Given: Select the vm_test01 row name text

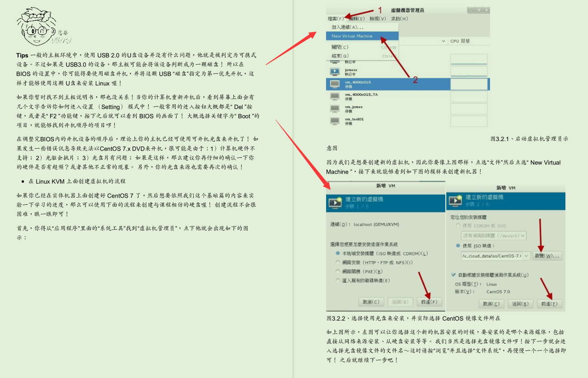Looking at the screenshot, I should tap(354, 119).
